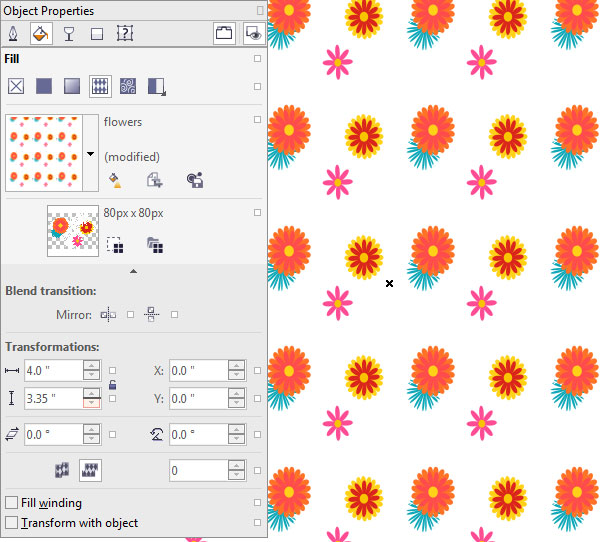Decrease fill height with down arrow
The height and width of the screenshot is (542, 600).
[x=91, y=403]
